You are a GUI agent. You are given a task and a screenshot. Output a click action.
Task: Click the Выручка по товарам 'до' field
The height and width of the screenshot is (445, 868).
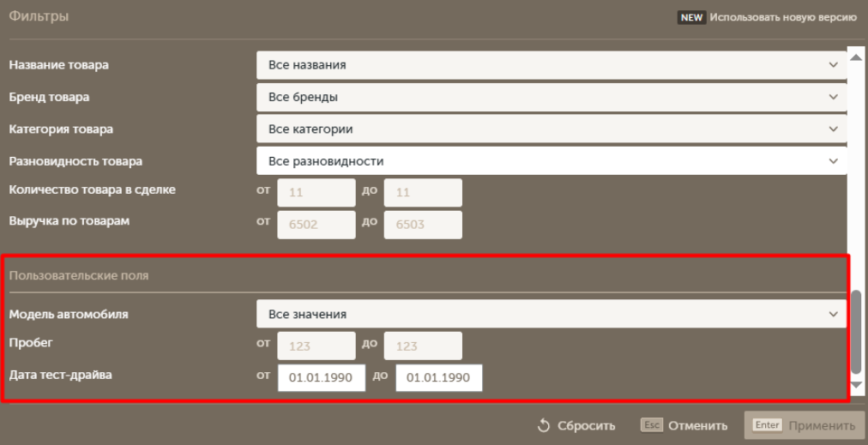(x=423, y=225)
